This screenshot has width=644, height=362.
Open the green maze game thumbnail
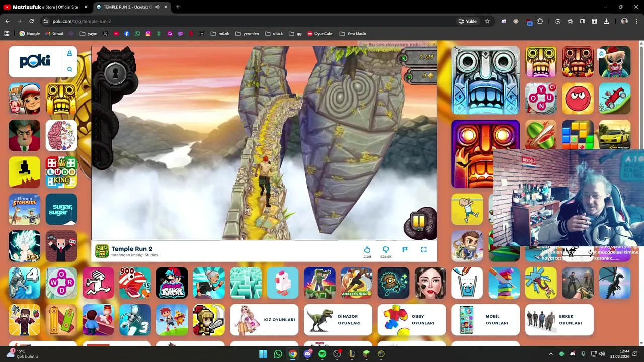pyautogui.click(x=246, y=283)
